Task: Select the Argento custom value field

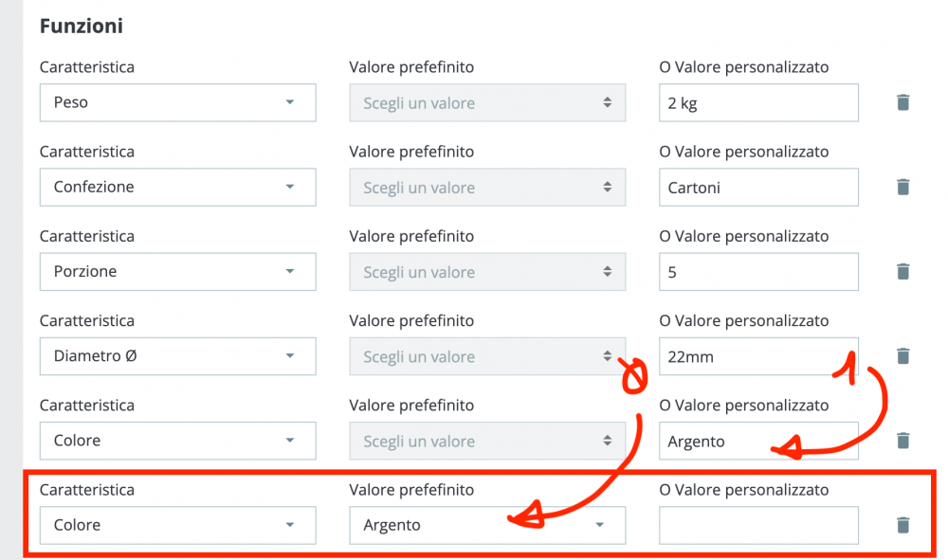Action: [x=758, y=441]
